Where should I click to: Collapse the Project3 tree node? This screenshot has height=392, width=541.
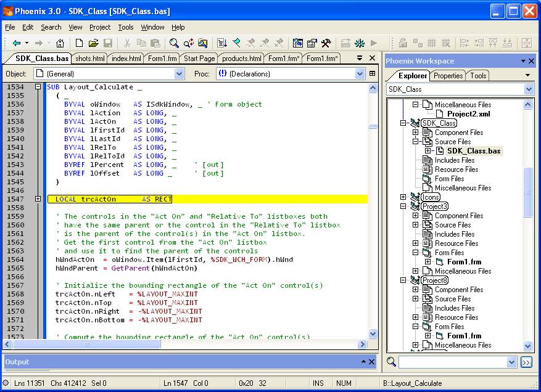[x=403, y=206]
